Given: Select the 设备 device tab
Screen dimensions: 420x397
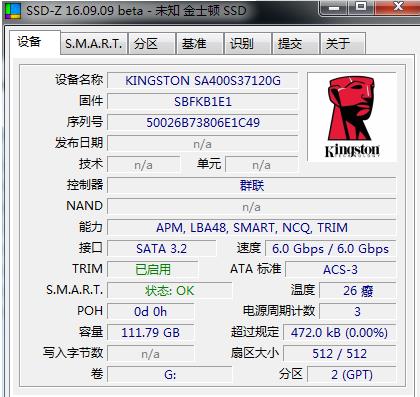Looking at the screenshot, I should tap(35, 42).
